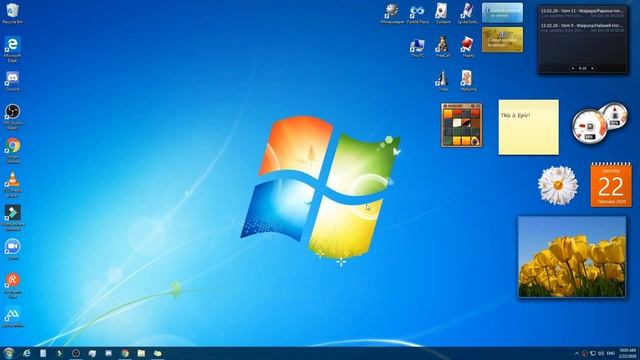Select the FreeCell desktop icon
This screenshot has height=360, width=640.
pyautogui.click(x=442, y=47)
